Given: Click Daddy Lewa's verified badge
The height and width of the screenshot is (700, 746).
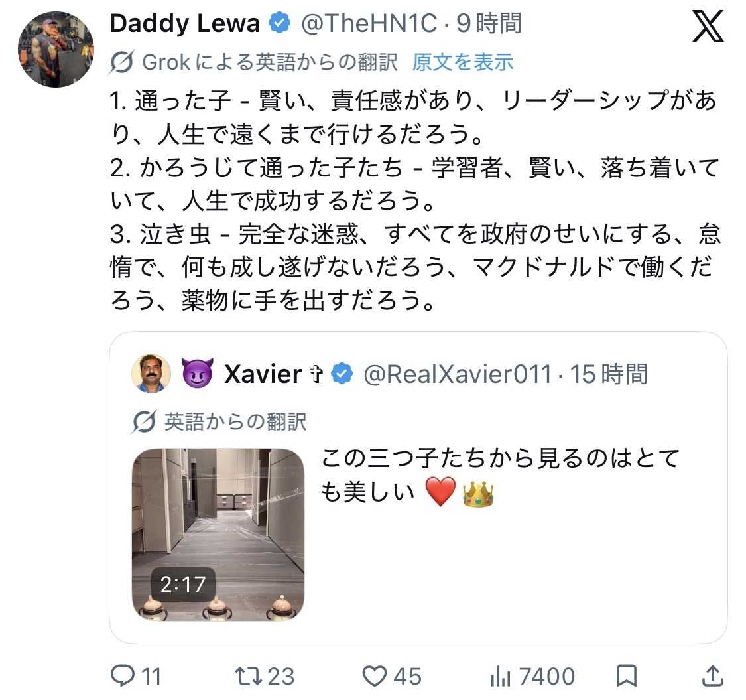Looking at the screenshot, I should coord(280,23).
